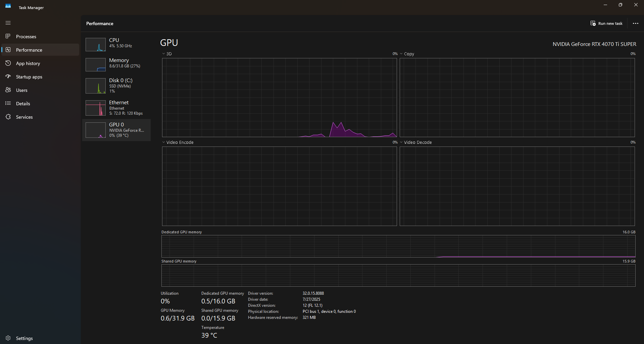Click the physical location PCI bus value
Screen dimensions: 644x344
click(329, 311)
